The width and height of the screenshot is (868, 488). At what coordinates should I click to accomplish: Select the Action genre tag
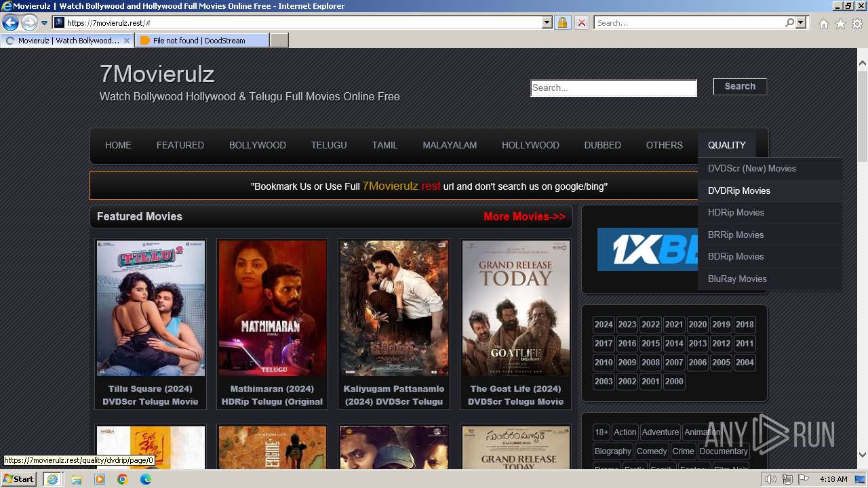point(625,432)
